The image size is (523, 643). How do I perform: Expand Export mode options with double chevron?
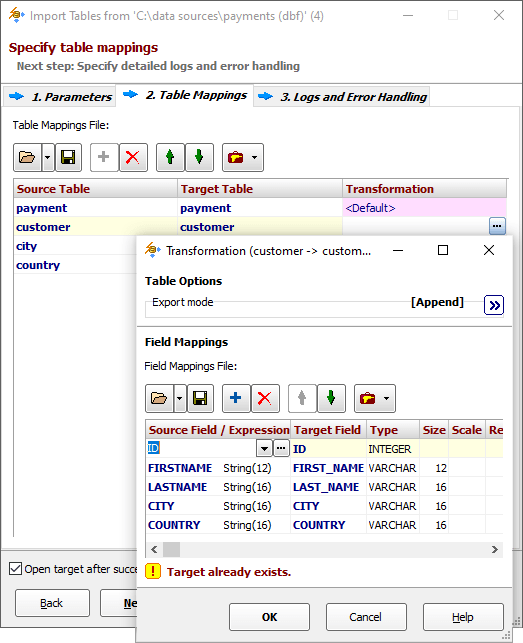point(494,305)
